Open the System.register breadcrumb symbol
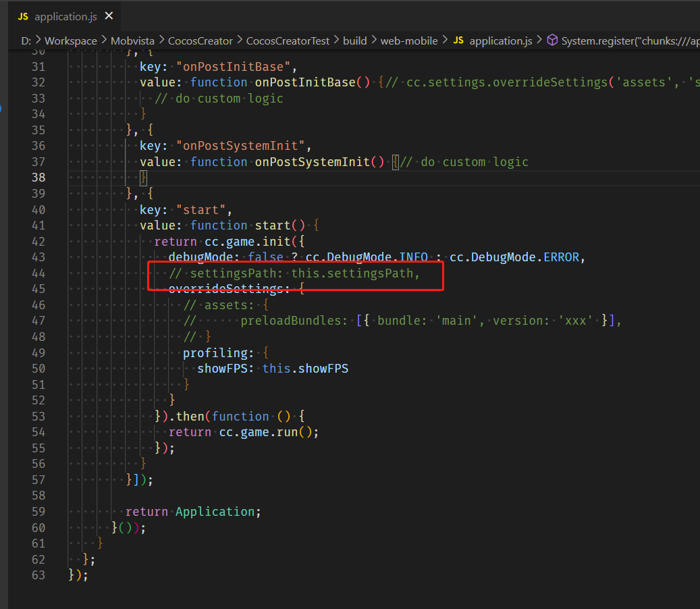The image size is (700, 609). 630,41
